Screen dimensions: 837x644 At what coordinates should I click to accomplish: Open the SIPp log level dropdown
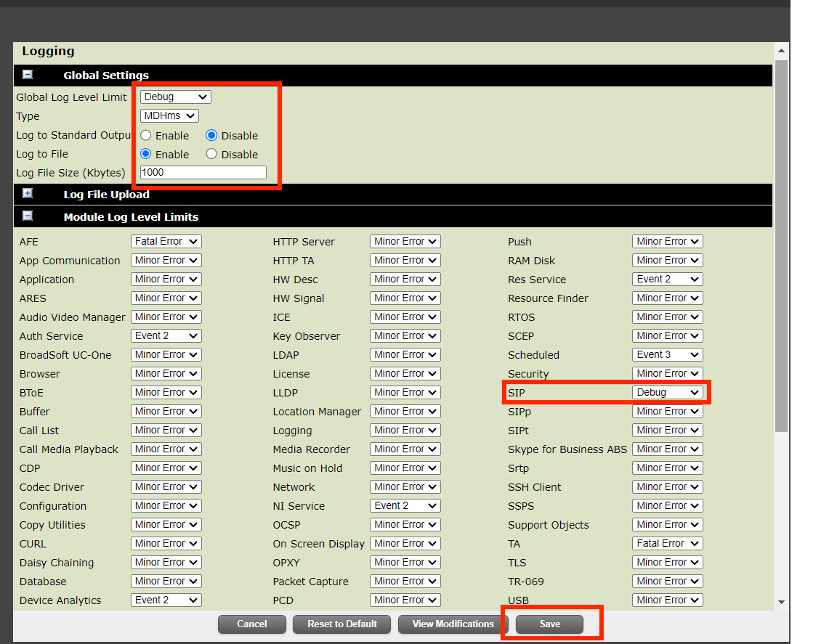click(x=667, y=412)
